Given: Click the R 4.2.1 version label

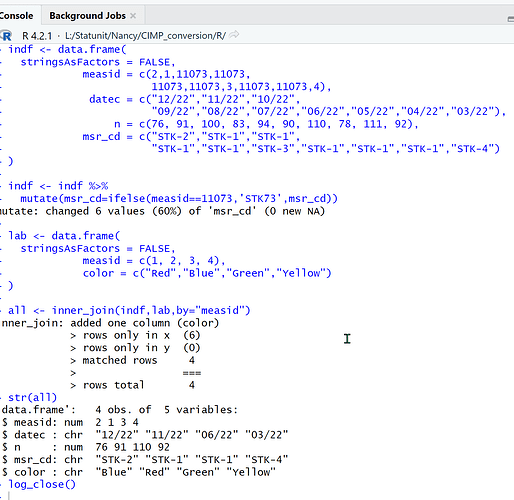Looking at the screenshot, I should pos(37,35).
